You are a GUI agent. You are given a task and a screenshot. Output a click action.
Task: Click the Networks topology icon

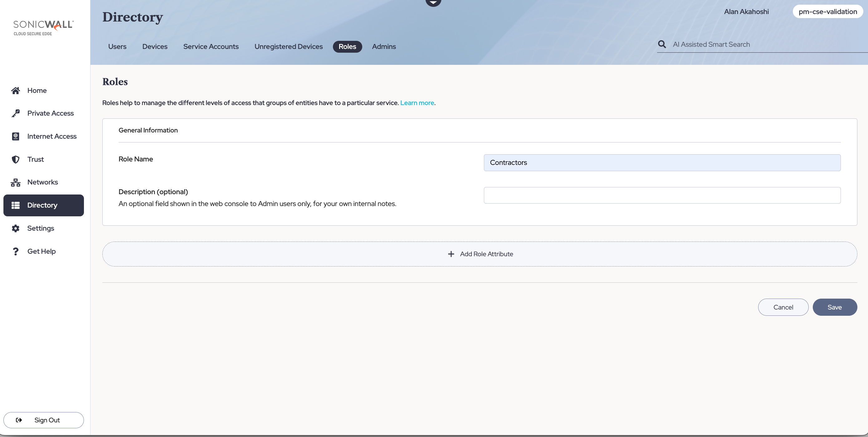point(16,182)
